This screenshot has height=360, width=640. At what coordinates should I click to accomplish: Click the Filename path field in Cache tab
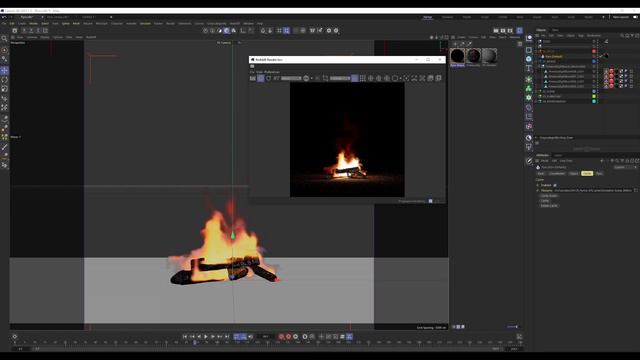click(x=593, y=190)
